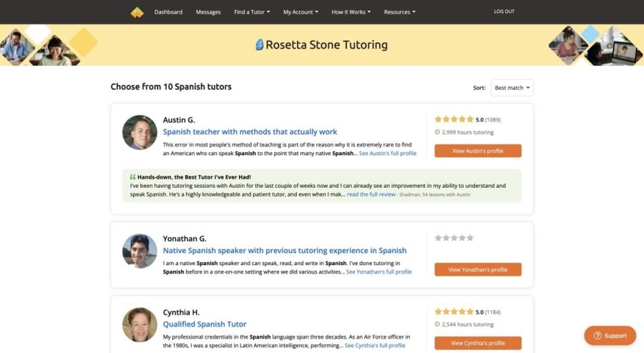Click Cynthia's five-star rating

(453, 312)
